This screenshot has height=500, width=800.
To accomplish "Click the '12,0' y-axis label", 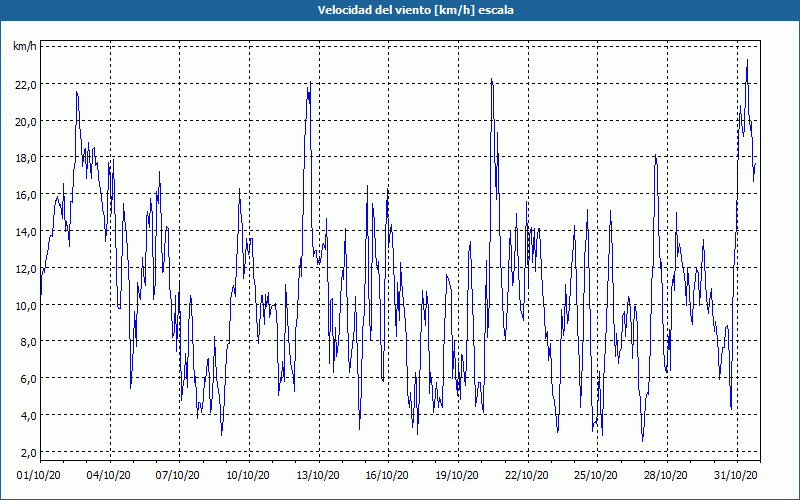I will click(x=26, y=268).
